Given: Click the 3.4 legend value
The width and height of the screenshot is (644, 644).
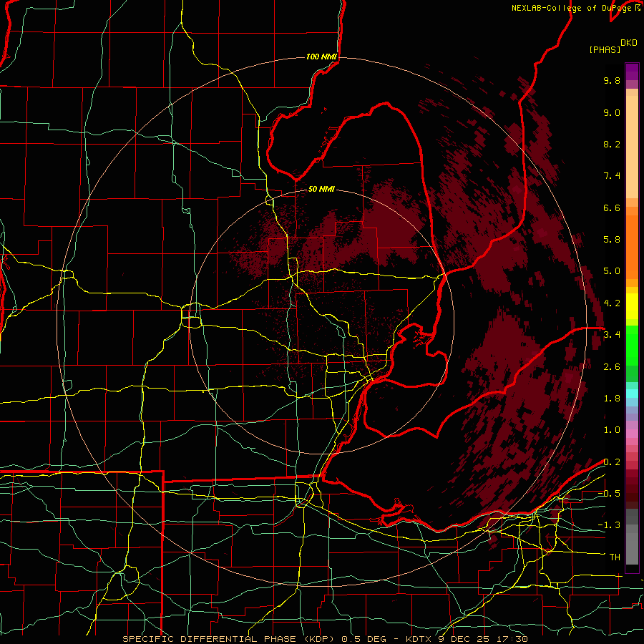Looking at the screenshot, I should click(612, 335).
